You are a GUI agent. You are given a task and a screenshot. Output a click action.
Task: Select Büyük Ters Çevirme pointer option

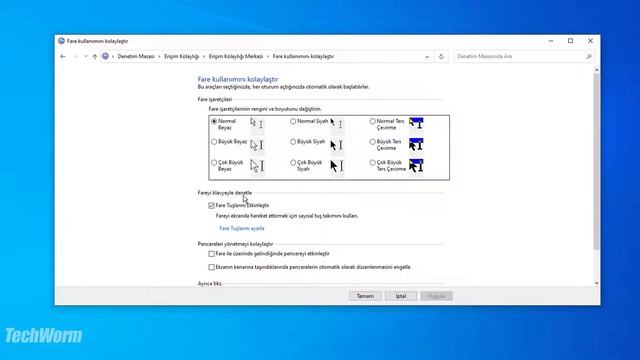[372, 142]
